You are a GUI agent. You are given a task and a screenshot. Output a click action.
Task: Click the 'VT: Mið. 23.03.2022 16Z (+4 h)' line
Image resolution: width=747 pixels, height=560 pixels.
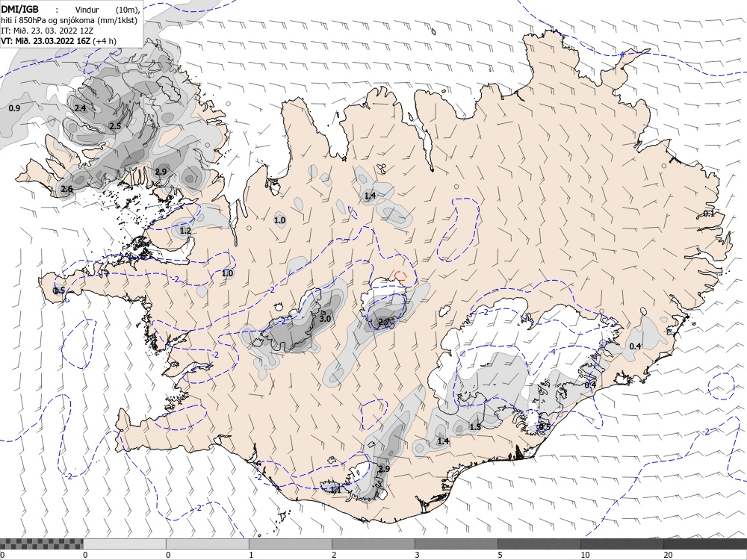[58, 41]
